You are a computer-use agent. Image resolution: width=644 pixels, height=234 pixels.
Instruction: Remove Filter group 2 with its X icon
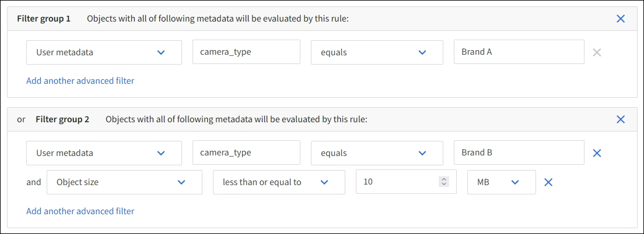[x=621, y=119]
